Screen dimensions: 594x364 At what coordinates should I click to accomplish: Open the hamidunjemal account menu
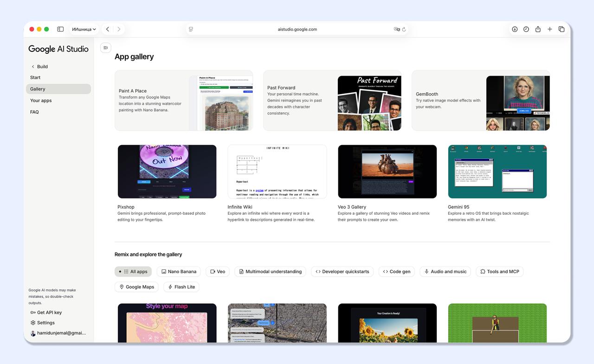click(x=58, y=333)
